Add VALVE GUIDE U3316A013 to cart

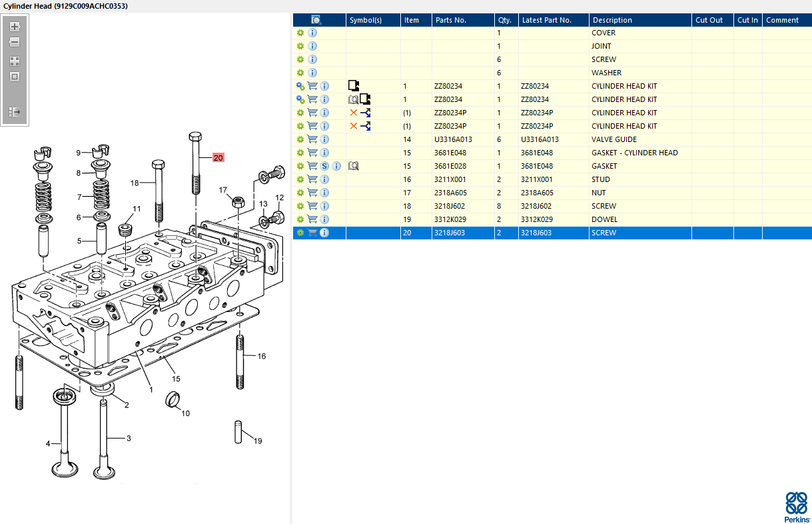coord(312,139)
